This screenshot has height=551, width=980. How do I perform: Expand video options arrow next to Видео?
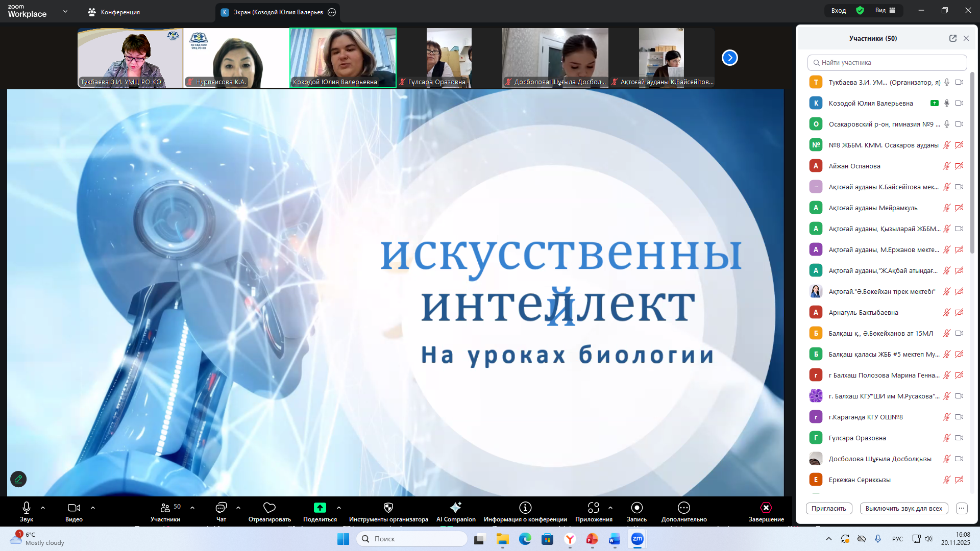tap(93, 508)
